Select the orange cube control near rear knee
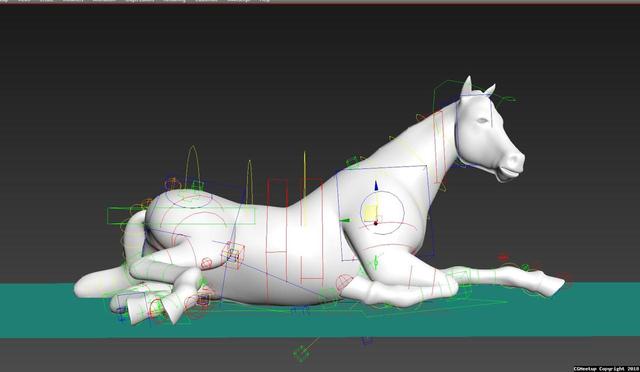Screen dimensions: 640x372 point(233,254)
